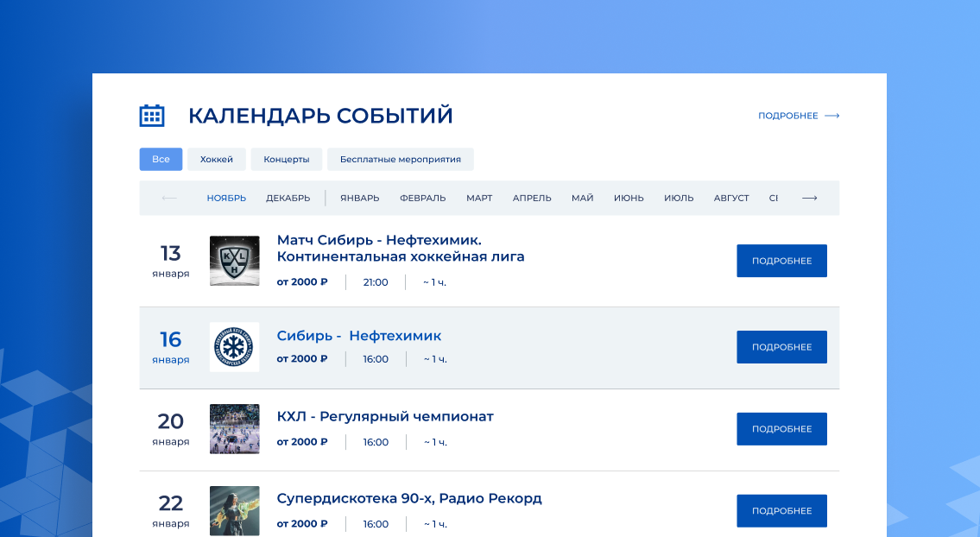This screenshot has height=537, width=980.
Task: Click the calendar icon beside the heading
Action: click(x=152, y=116)
